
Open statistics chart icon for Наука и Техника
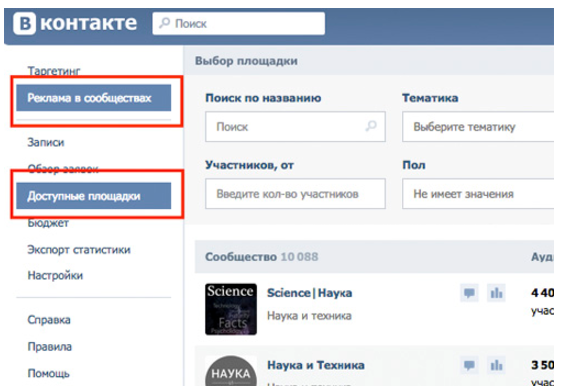click(x=496, y=365)
